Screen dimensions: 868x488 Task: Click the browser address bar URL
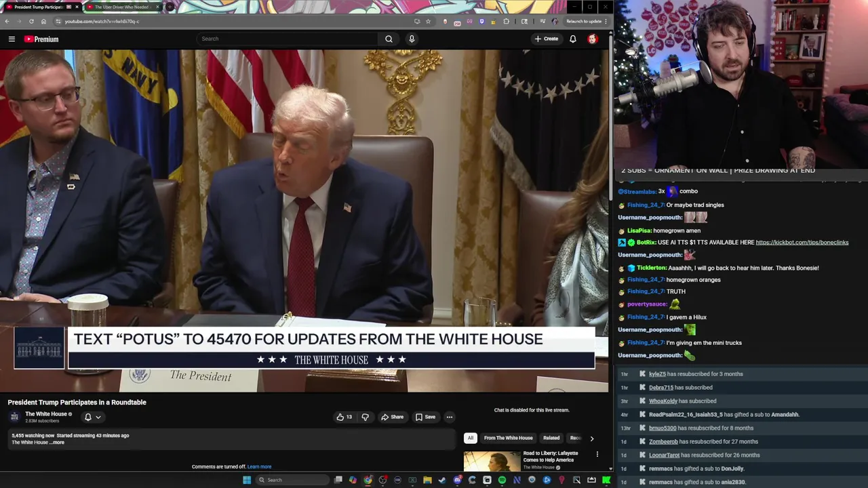[x=102, y=21]
